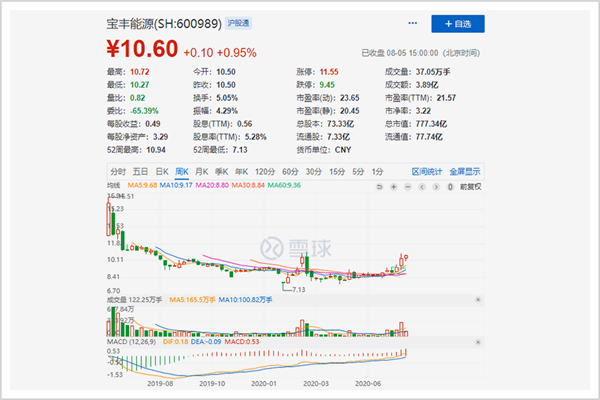Click the MA20:8.80 moving average label
The image size is (600, 400).
(x=212, y=185)
